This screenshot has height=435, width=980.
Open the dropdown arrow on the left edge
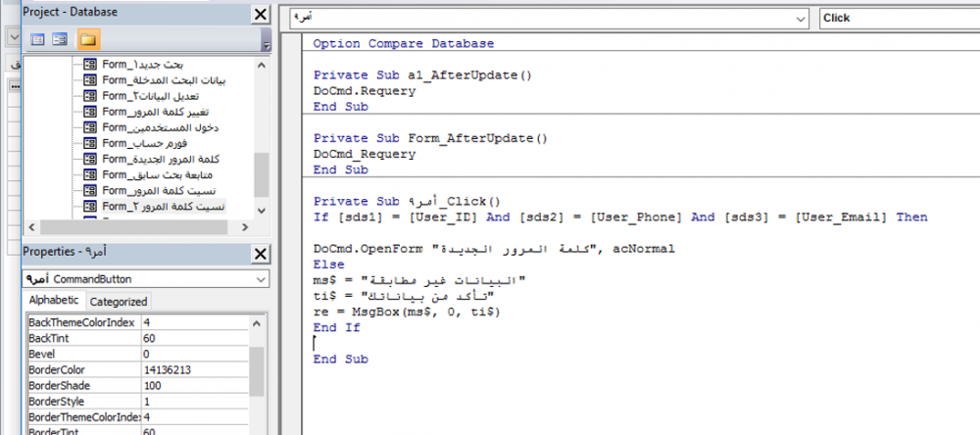(x=14, y=37)
